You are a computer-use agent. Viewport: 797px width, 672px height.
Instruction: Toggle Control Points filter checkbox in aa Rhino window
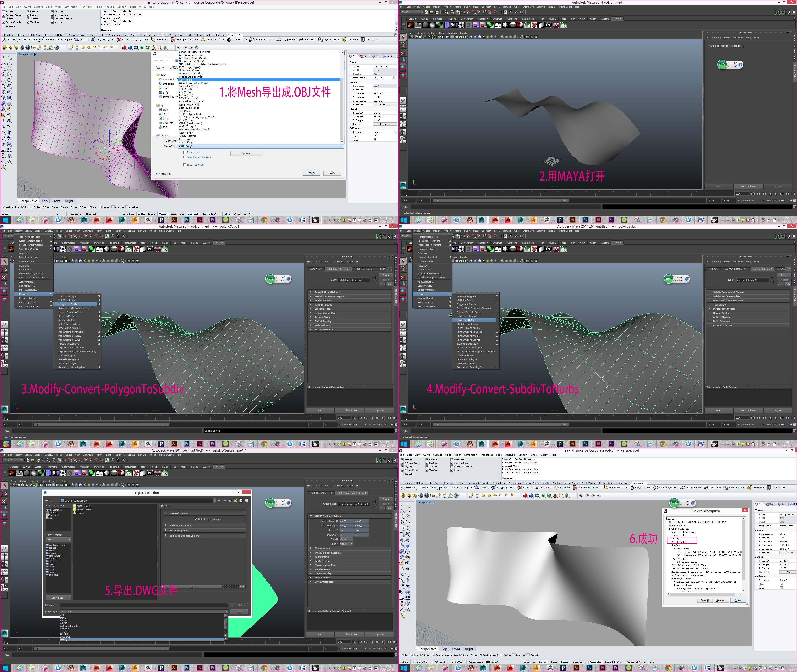click(x=452, y=467)
